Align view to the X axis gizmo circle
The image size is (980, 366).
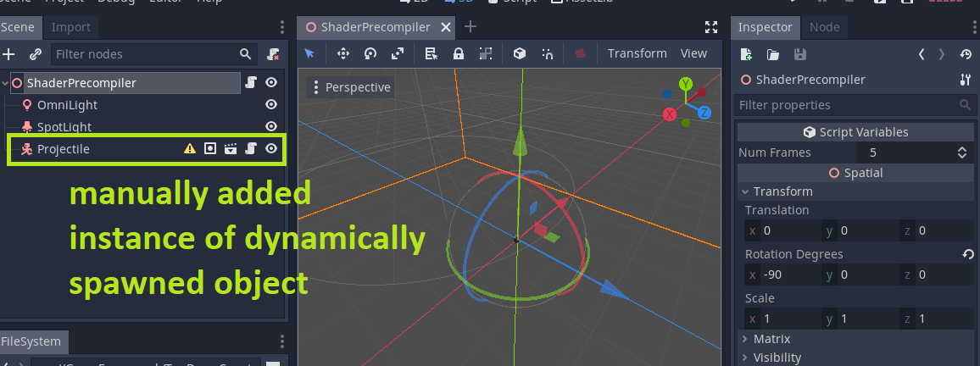670,114
